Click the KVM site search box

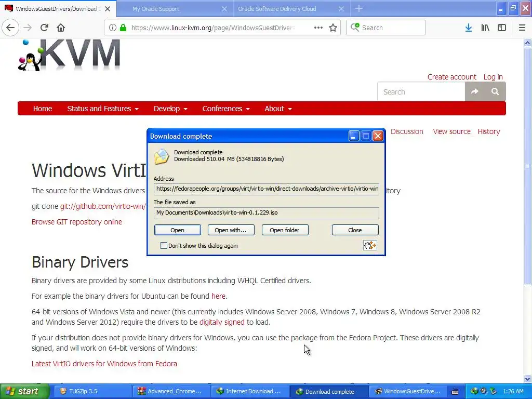pyautogui.click(x=421, y=91)
